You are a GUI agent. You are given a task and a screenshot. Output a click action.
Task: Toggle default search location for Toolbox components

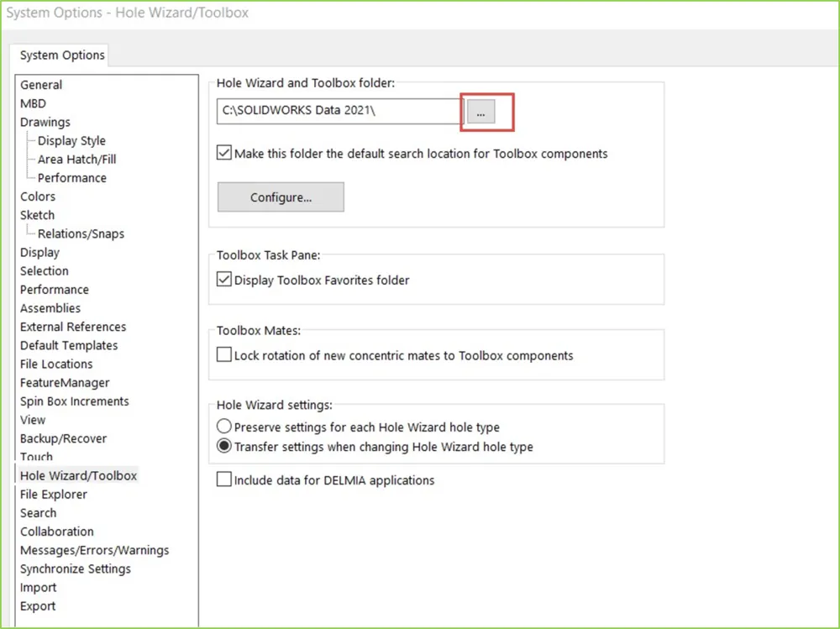click(224, 154)
